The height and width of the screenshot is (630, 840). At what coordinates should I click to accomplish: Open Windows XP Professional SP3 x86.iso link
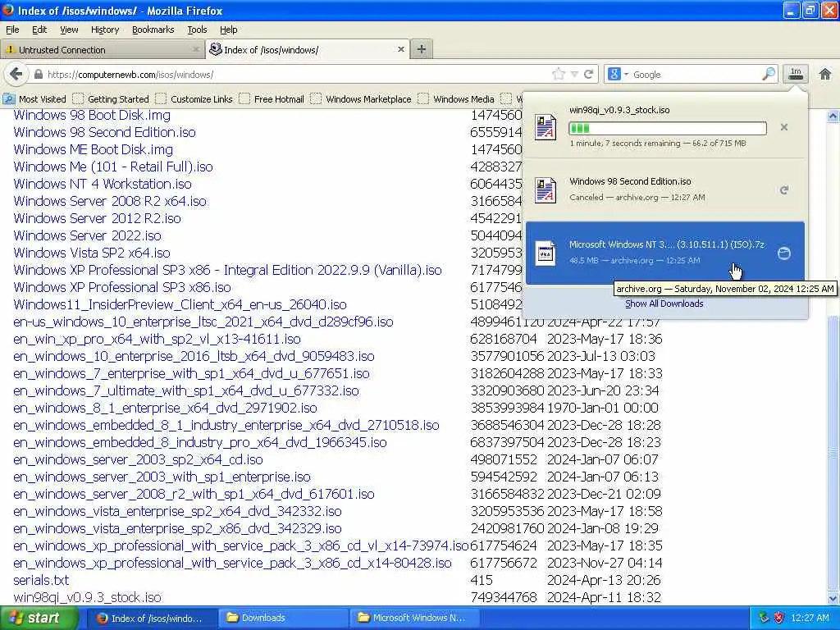point(122,287)
